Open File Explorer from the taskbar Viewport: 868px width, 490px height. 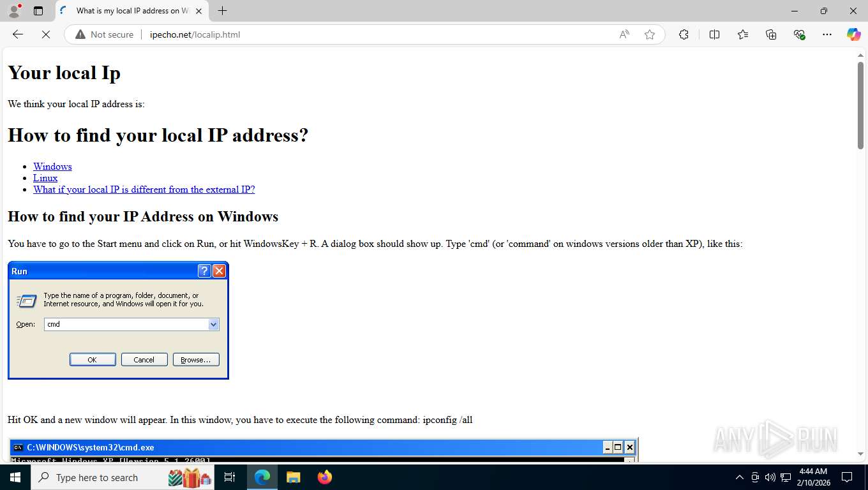[x=293, y=477]
